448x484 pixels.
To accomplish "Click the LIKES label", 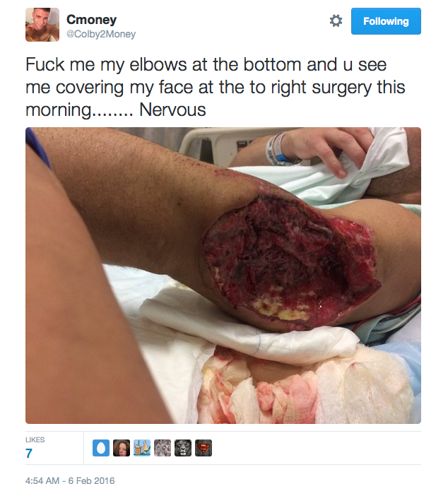I will coord(35,439).
